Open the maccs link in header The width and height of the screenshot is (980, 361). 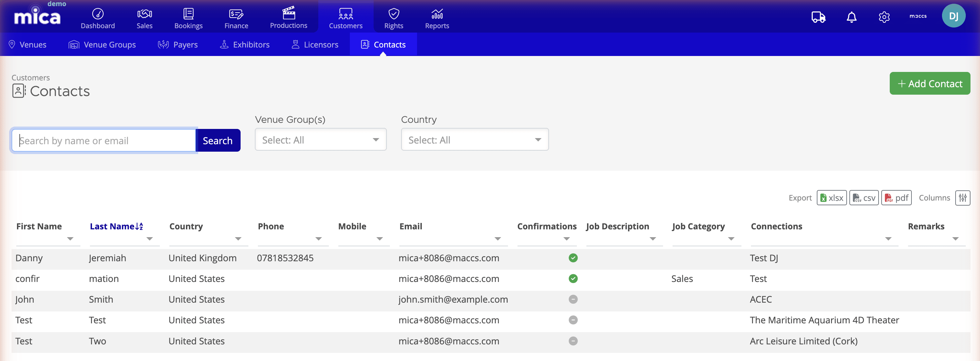(x=918, y=16)
